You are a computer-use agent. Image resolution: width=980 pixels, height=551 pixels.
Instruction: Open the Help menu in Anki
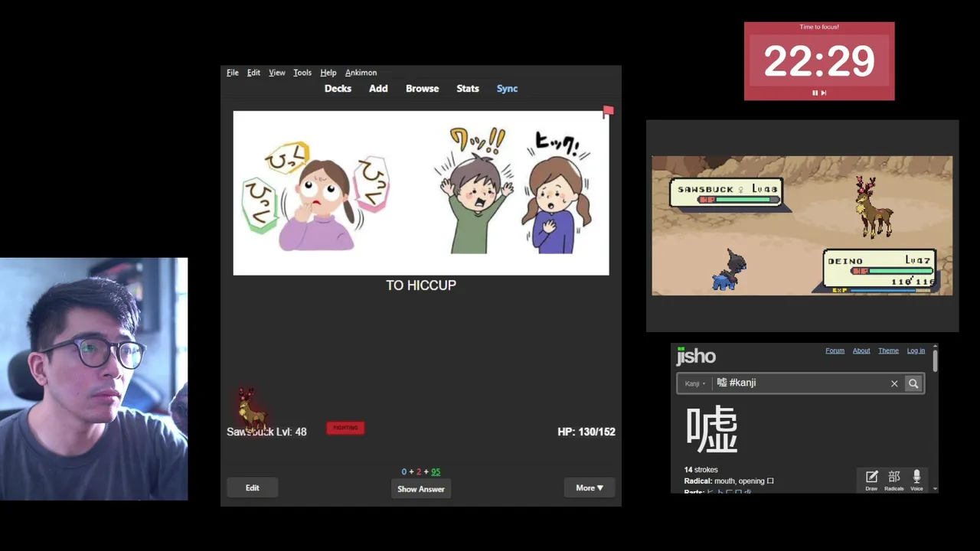[x=328, y=73]
